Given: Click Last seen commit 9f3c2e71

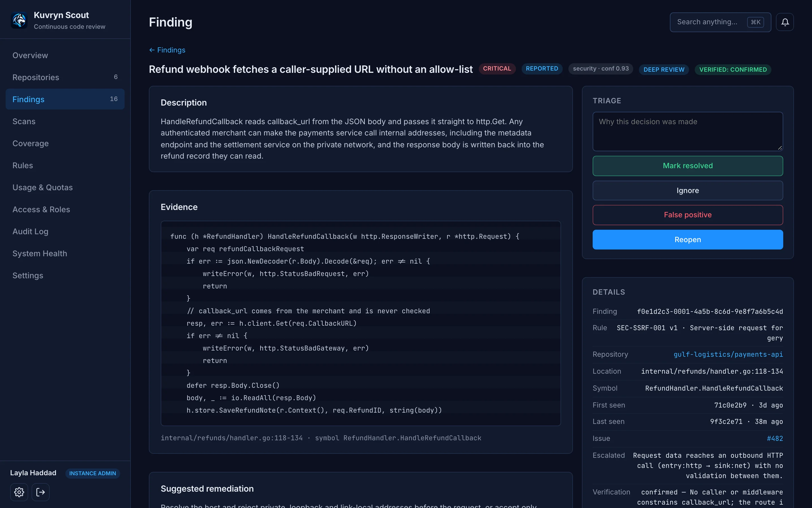Looking at the screenshot, I should (x=726, y=421).
